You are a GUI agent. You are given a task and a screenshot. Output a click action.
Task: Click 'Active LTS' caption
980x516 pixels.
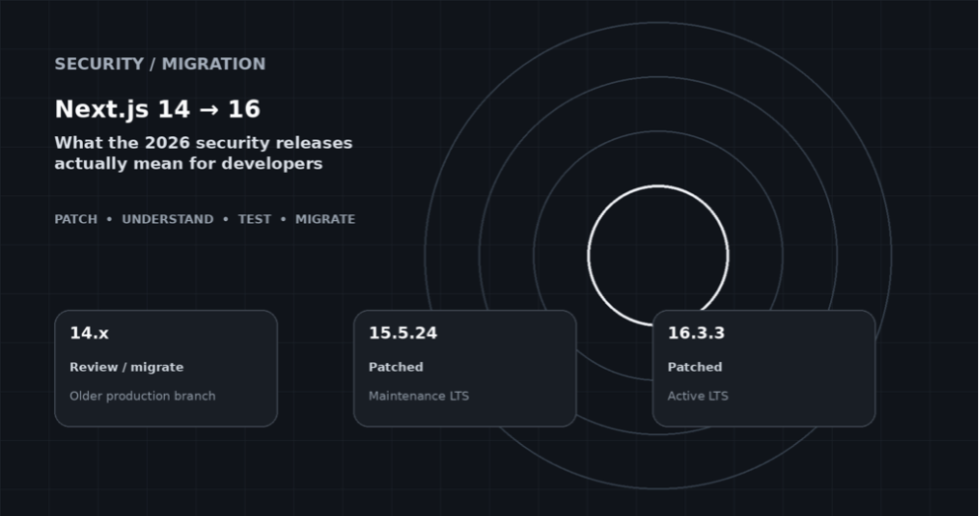[698, 396]
